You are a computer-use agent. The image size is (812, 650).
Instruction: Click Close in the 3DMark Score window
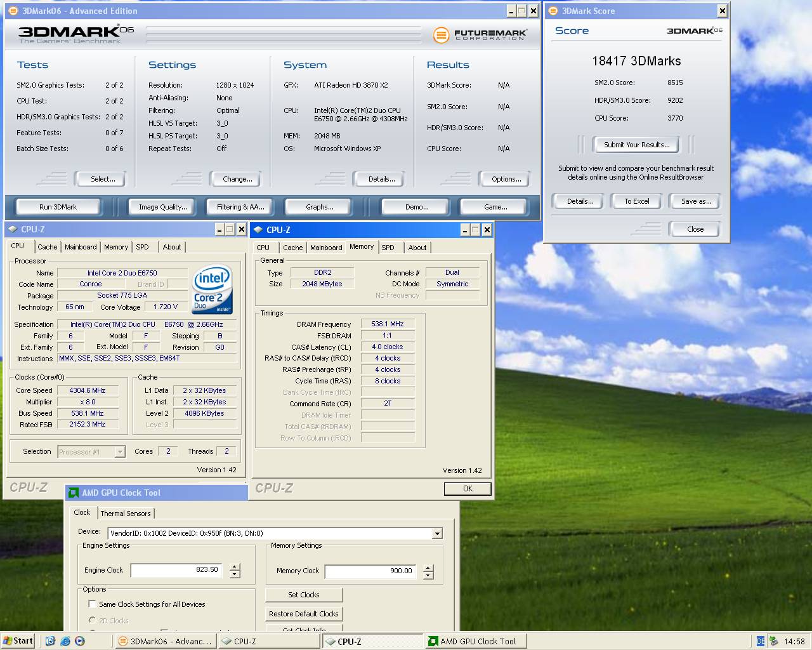pyautogui.click(x=695, y=229)
